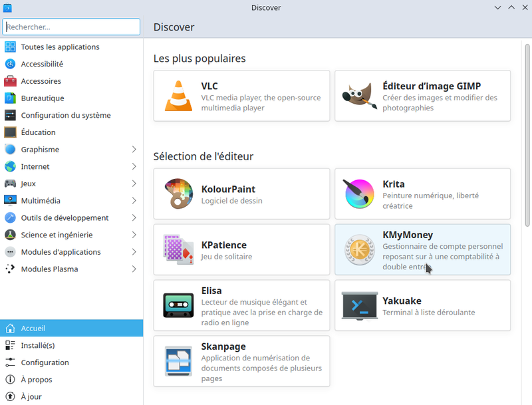Click the Elisa cassette icon

click(178, 305)
